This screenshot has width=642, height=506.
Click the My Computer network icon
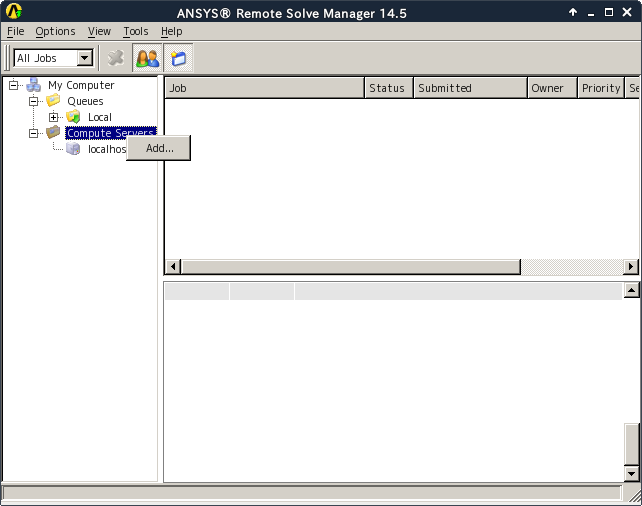pyautogui.click(x=34, y=86)
